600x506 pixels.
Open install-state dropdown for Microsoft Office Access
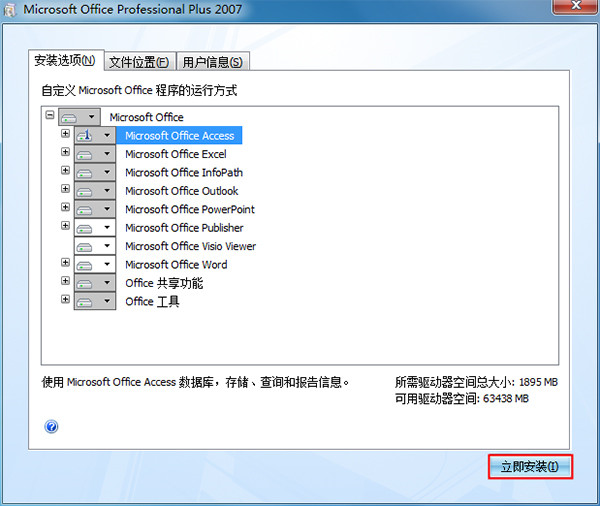(x=95, y=135)
